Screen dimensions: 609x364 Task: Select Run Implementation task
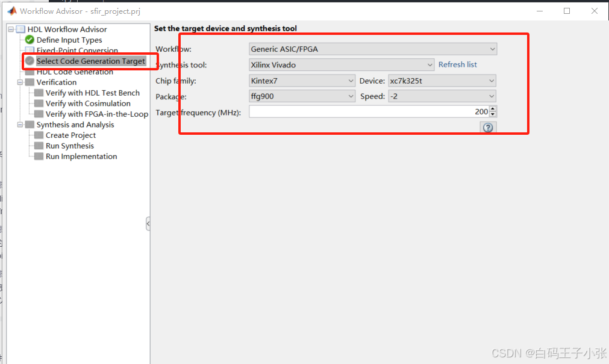(x=81, y=156)
